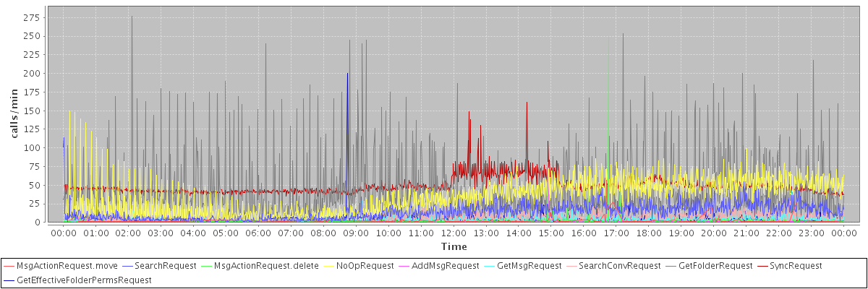868x289 pixels.
Task: Click the 02:00 time axis label
Action: [129, 234]
